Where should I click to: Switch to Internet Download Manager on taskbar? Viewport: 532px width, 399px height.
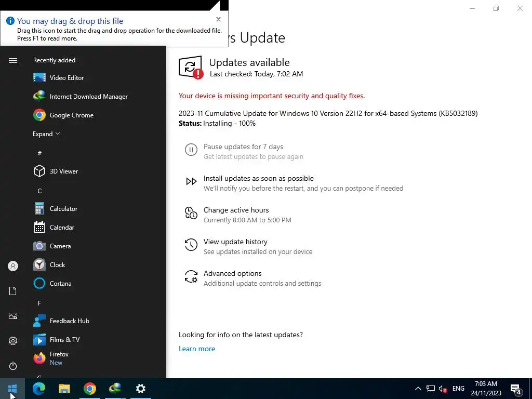coord(115,389)
